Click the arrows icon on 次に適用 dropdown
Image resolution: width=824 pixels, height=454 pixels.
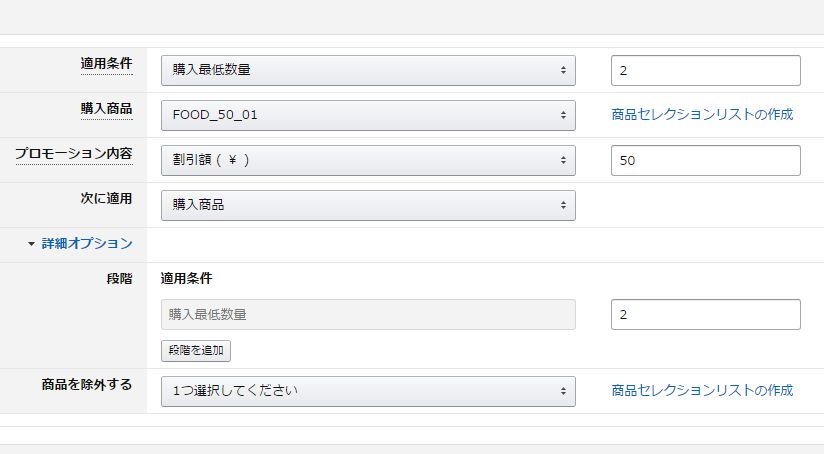[563, 205]
